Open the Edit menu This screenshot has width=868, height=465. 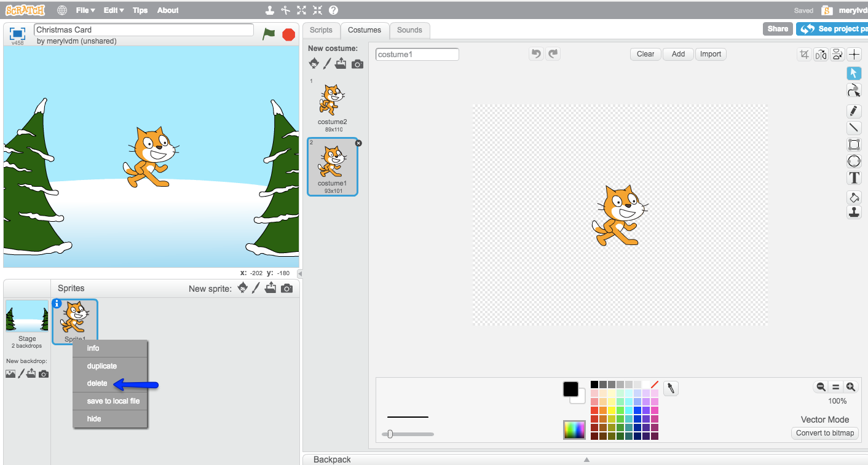pyautogui.click(x=113, y=10)
